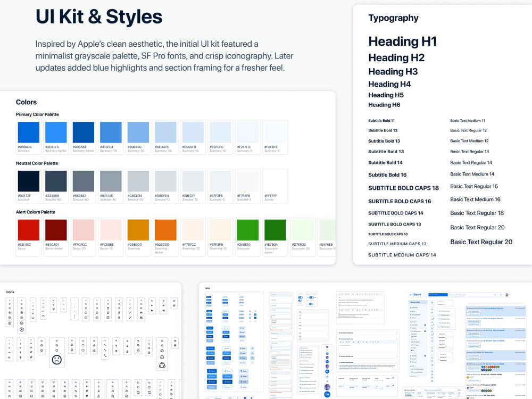Image resolution: width=532 pixels, height=399 pixels.
Task: Click the Subtitle Bold 16 sample
Action: (387, 174)
